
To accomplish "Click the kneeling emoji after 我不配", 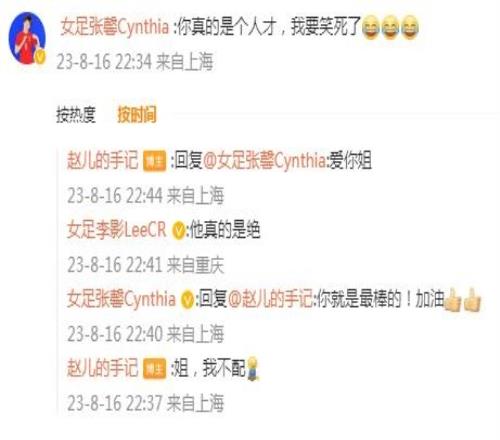I will coord(253,368).
